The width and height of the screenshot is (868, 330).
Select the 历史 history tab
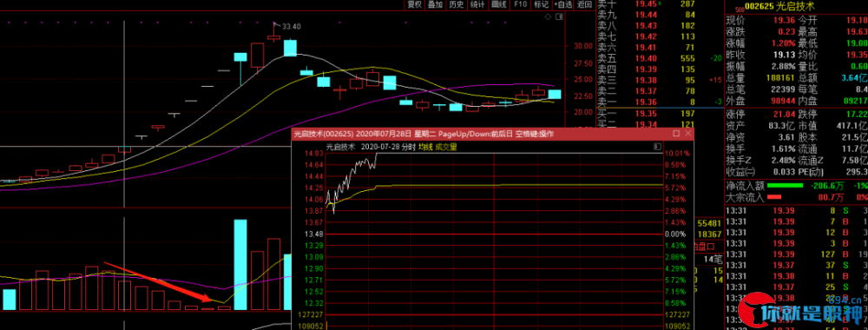click(457, 4)
